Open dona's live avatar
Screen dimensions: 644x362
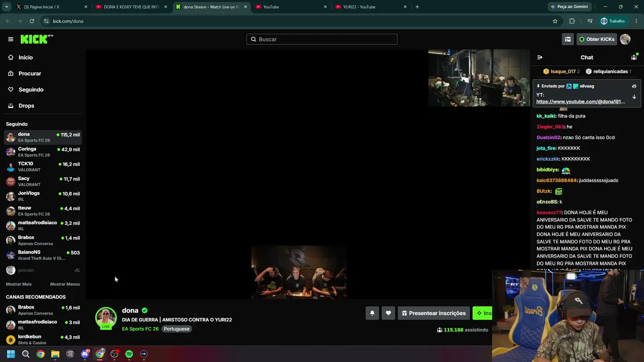pyautogui.click(x=106, y=318)
